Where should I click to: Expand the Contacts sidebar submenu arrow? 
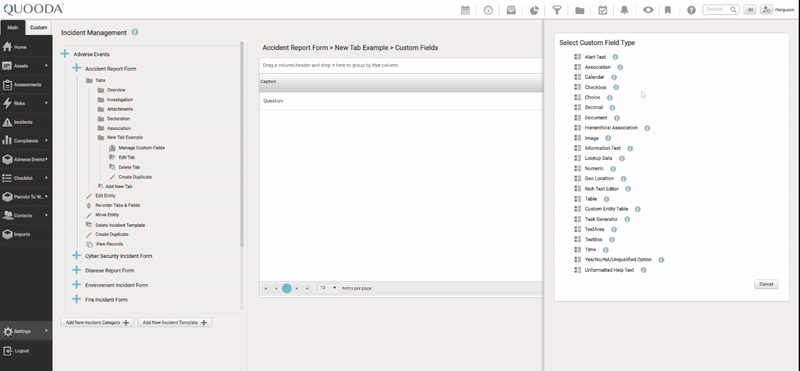pyautogui.click(x=46, y=215)
